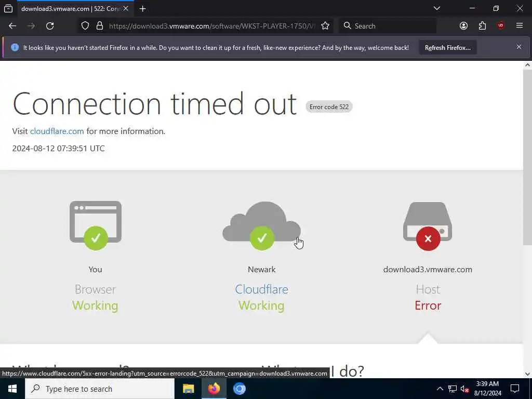Expand the list all tabs chevron
This screenshot has width=532, height=399.
point(437,8)
